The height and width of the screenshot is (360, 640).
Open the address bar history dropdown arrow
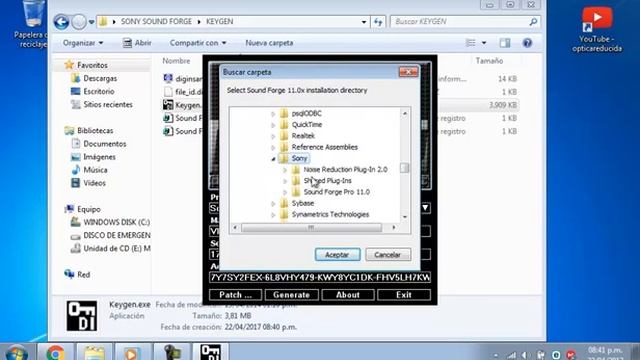[x=364, y=22]
